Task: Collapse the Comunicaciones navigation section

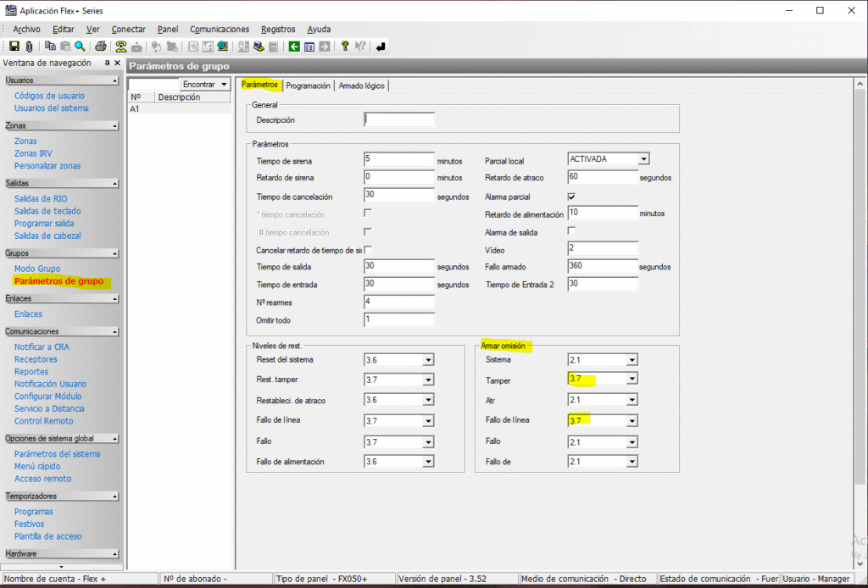Action: (115, 332)
